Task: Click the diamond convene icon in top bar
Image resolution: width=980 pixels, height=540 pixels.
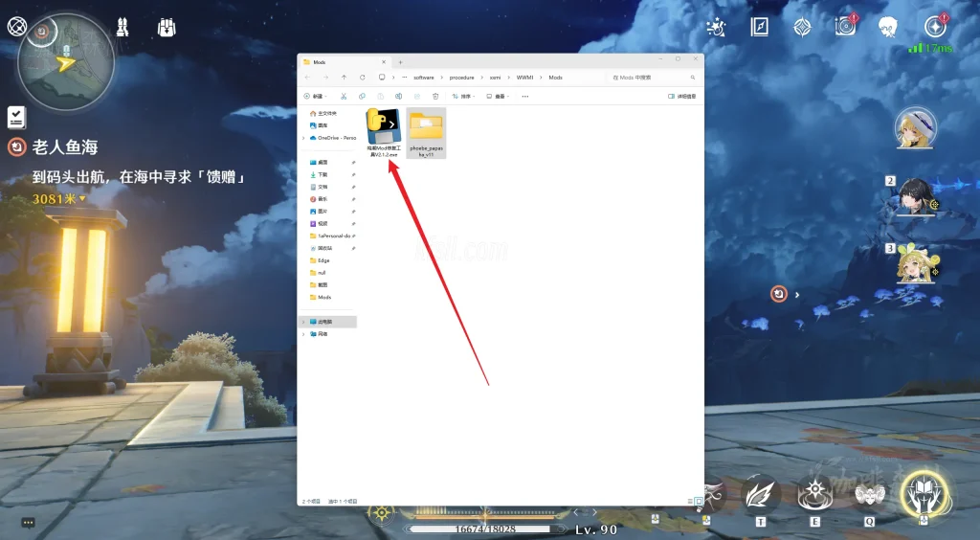Action: (803, 27)
